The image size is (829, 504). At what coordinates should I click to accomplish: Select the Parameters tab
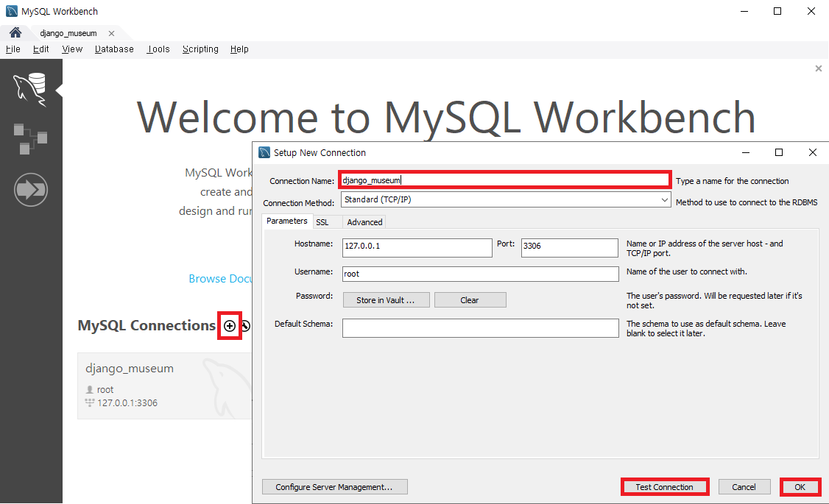click(286, 221)
